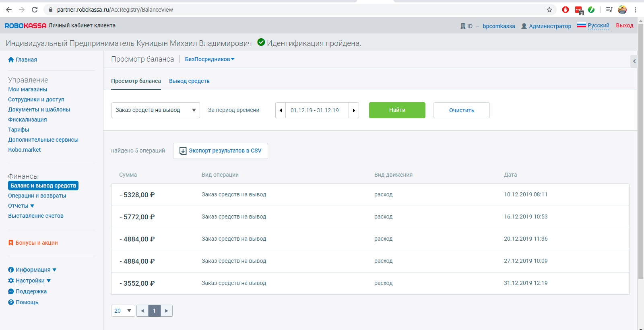Reload the page in browser toolbar

pos(35,10)
